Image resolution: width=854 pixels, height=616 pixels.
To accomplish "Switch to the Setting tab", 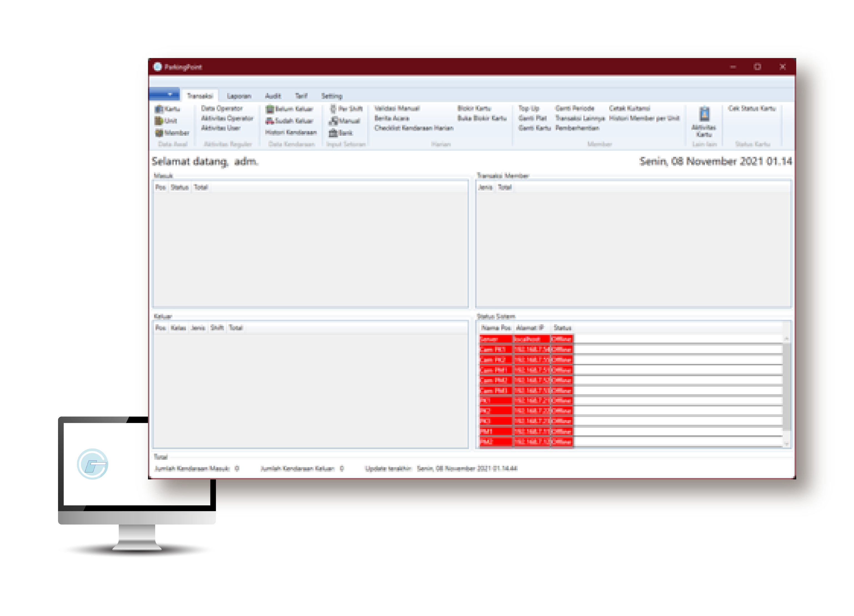I will tap(332, 96).
